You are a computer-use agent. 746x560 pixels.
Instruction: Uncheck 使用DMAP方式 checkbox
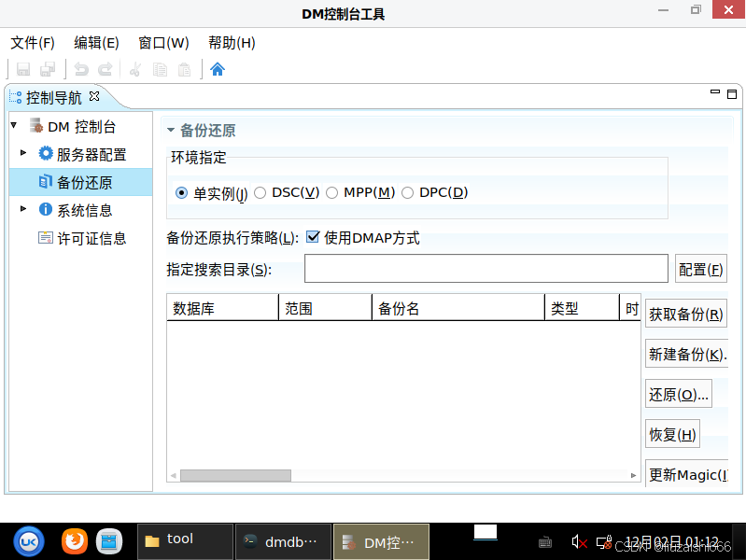313,236
